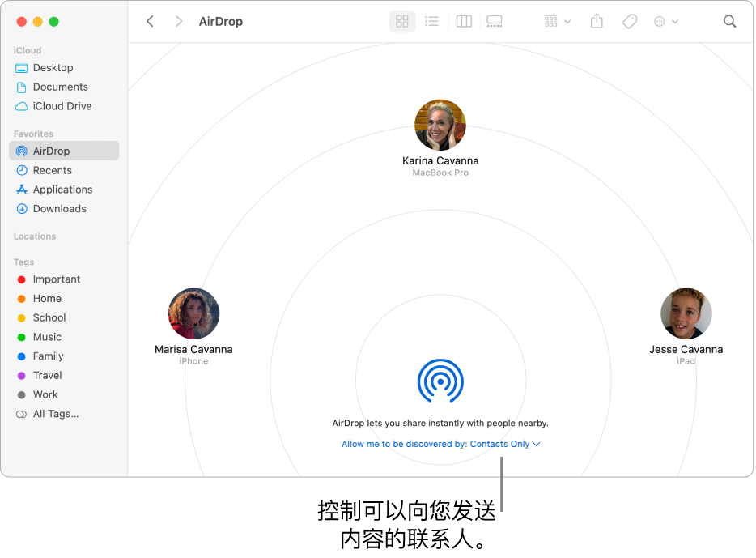
Task: Switch to column view
Action: click(464, 21)
